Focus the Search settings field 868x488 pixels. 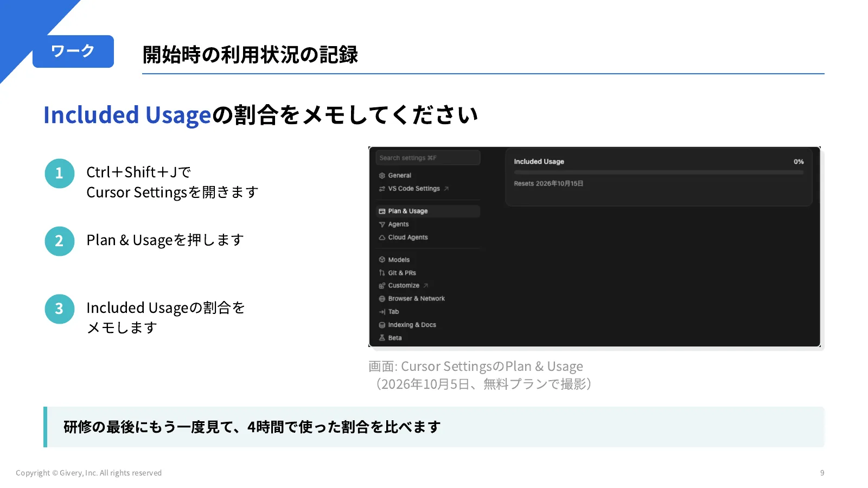point(427,158)
